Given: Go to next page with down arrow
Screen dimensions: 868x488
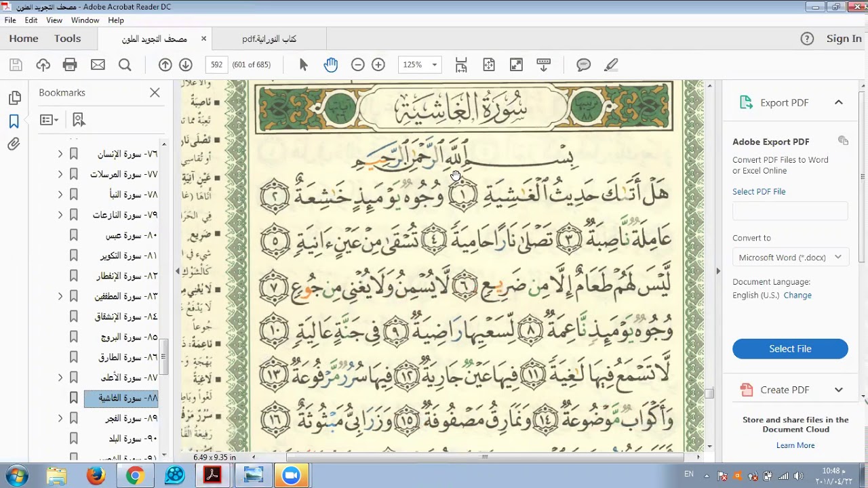Looking at the screenshot, I should pos(185,65).
